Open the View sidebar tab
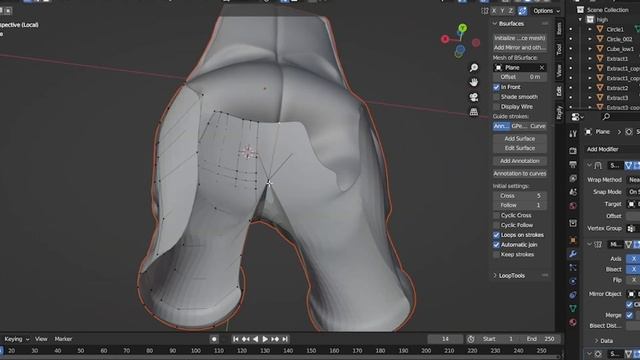640x360 pixels. tap(559, 70)
